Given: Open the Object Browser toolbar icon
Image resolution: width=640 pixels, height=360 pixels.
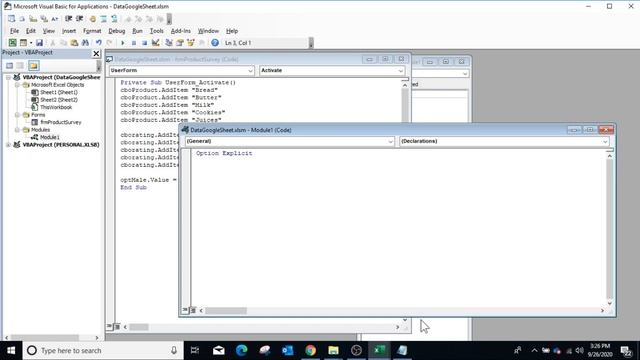Looking at the screenshot, I should [191, 42].
